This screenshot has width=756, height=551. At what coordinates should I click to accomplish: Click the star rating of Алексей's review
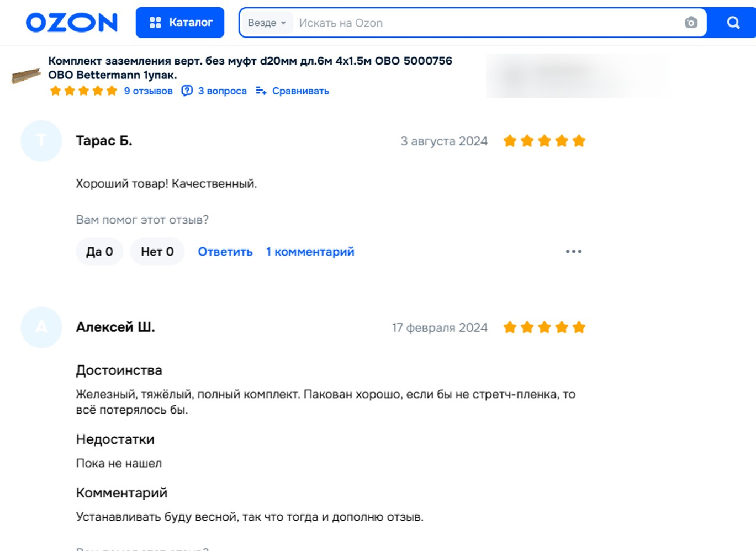pos(544,327)
